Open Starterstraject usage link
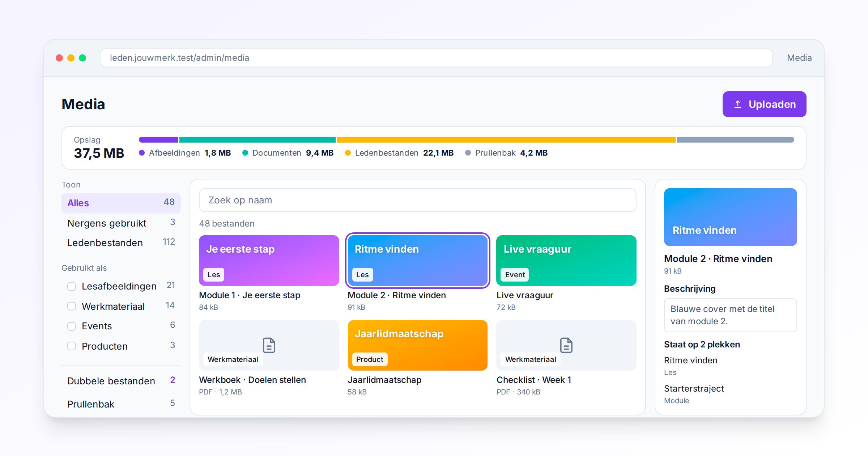Screen dimensions: 868x456 click(x=694, y=388)
